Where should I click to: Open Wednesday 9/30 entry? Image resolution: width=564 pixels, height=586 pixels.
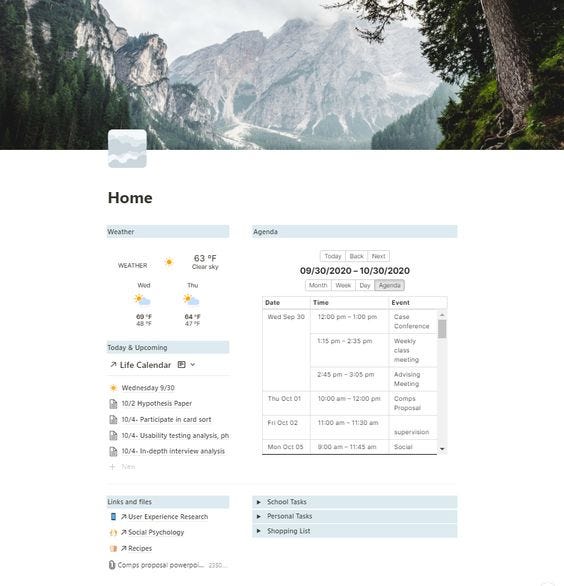click(148, 388)
